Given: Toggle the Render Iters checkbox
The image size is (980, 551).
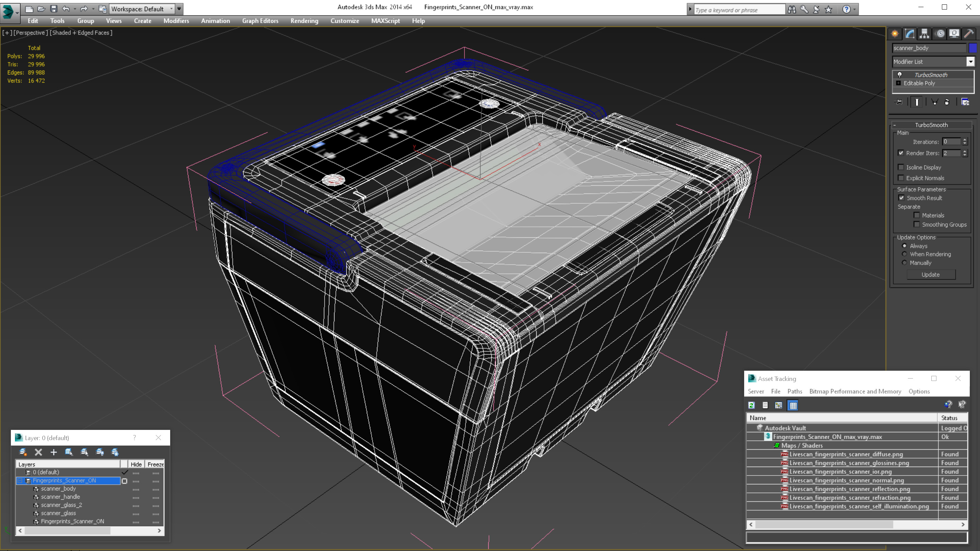Looking at the screenshot, I should coord(900,153).
